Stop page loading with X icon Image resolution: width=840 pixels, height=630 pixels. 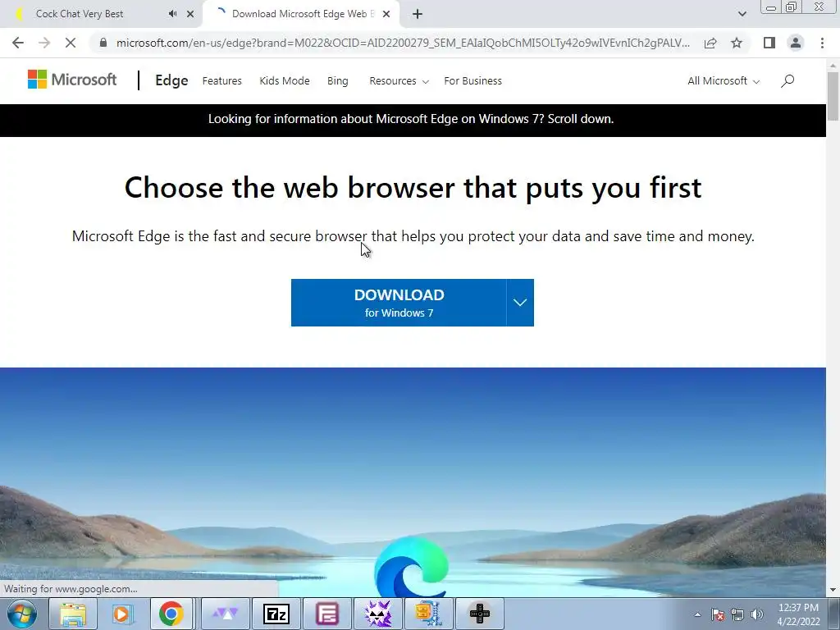click(x=71, y=43)
